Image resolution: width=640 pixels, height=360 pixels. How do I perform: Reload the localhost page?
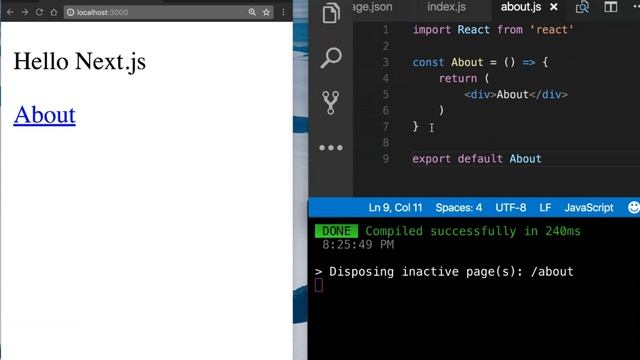coord(39,12)
